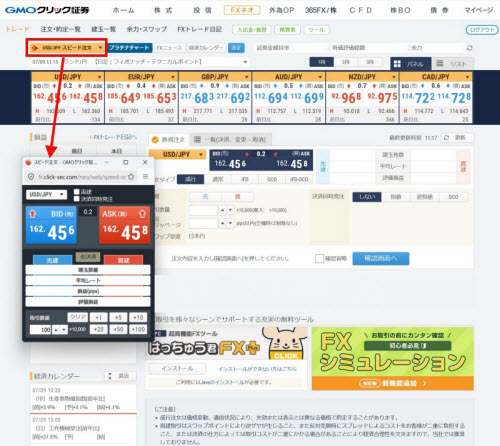Select the 一覧(決済、変更・取消) order tab
The image size is (500, 446).
tap(231, 140)
